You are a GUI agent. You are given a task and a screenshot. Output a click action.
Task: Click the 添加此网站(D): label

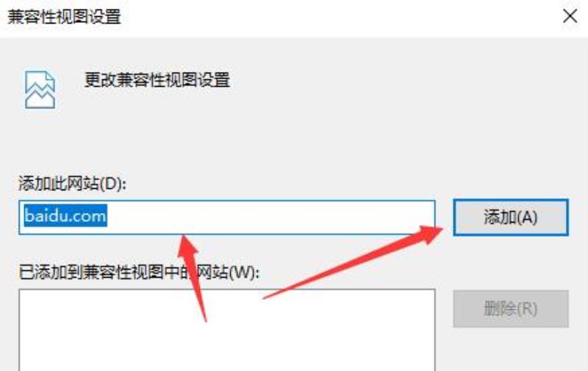pyautogui.click(x=73, y=184)
